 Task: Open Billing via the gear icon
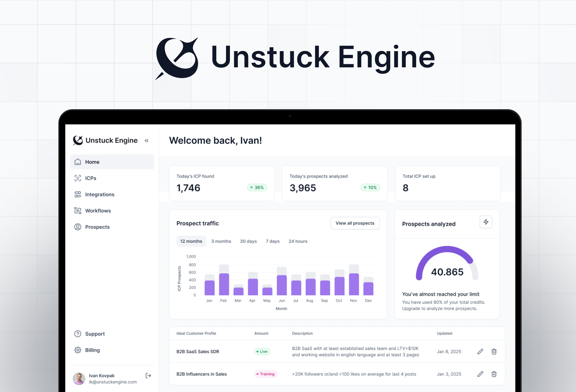(x=78, y=350)
